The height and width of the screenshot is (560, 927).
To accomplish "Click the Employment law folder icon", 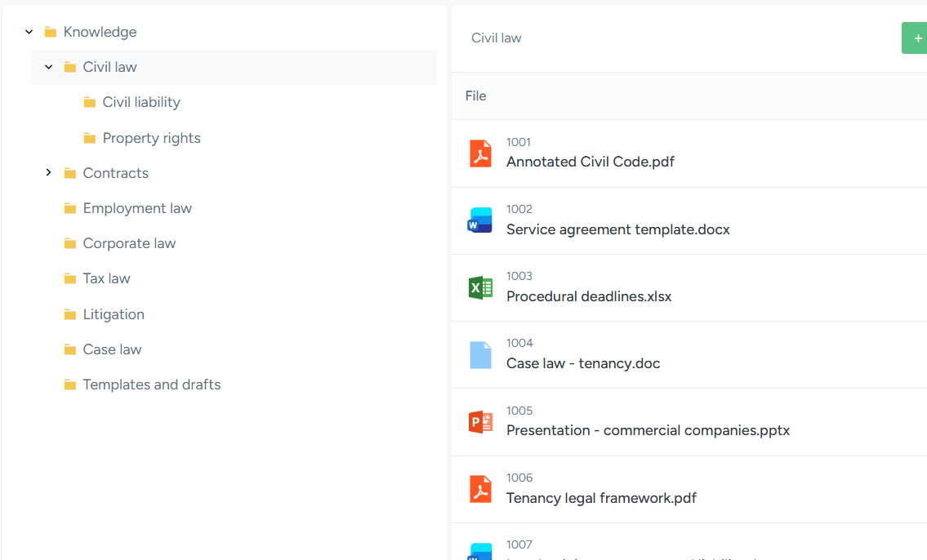I will (69, 208).
